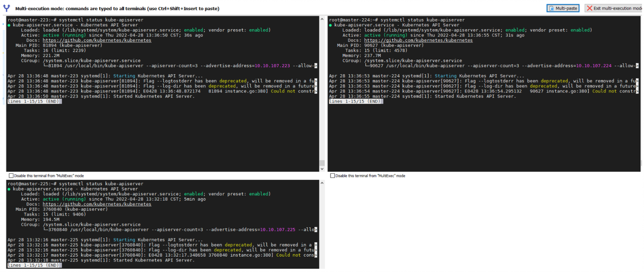Click root@master-223 prompt line
Viewport: 644px width, 272px height.
75,19
